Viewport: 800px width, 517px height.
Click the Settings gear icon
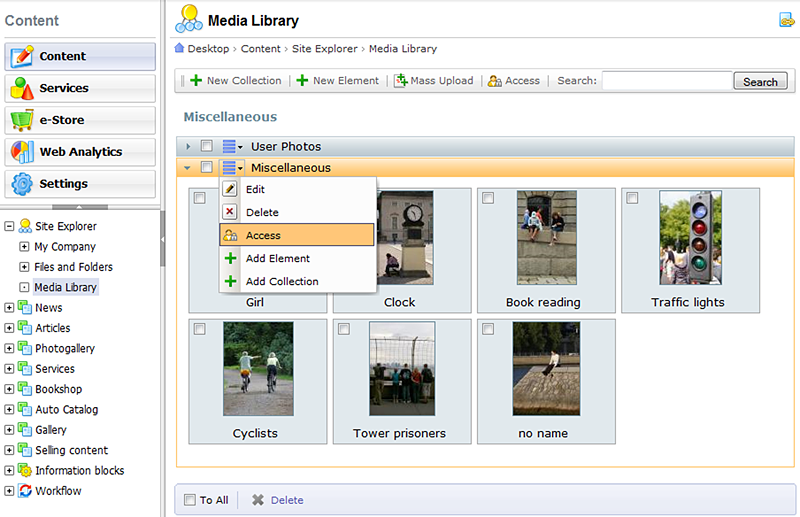coord(22,184)
